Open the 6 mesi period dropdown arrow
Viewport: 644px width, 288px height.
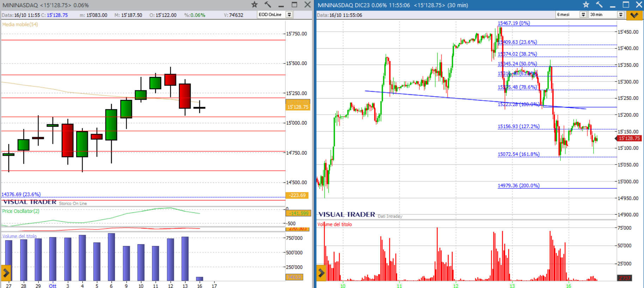(x=583, y=14)
